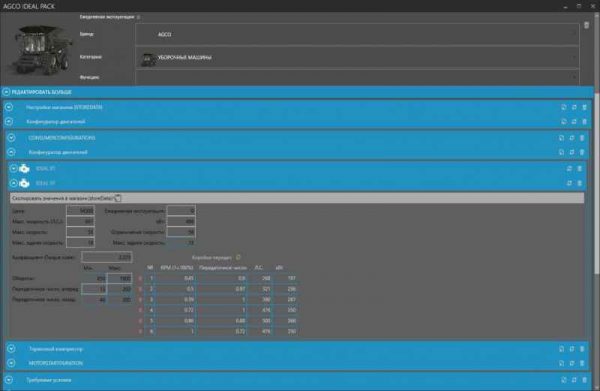Click the engine icon of the second IDEAL entry
The width and height of the screenshot is (600, 391).
[24, 183]
